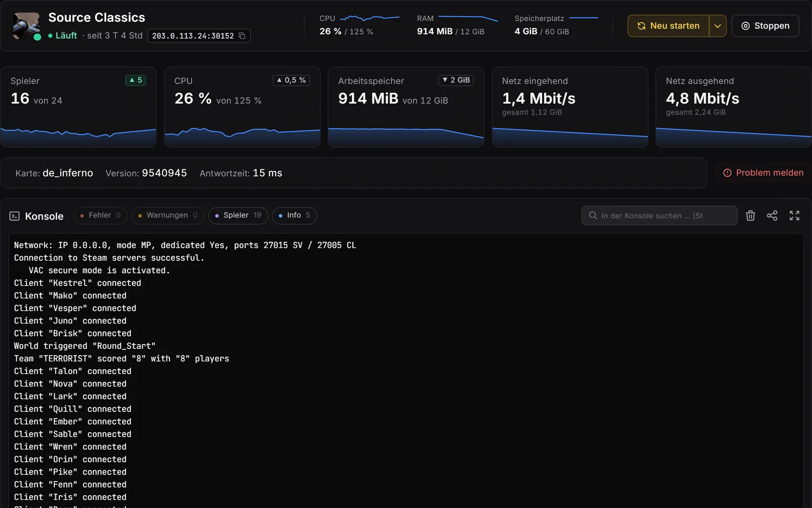This screenshot has height=508, width=812.
Task: Select the IP address 203.0.113.24:30152
Action: click(x=193, y=36)
